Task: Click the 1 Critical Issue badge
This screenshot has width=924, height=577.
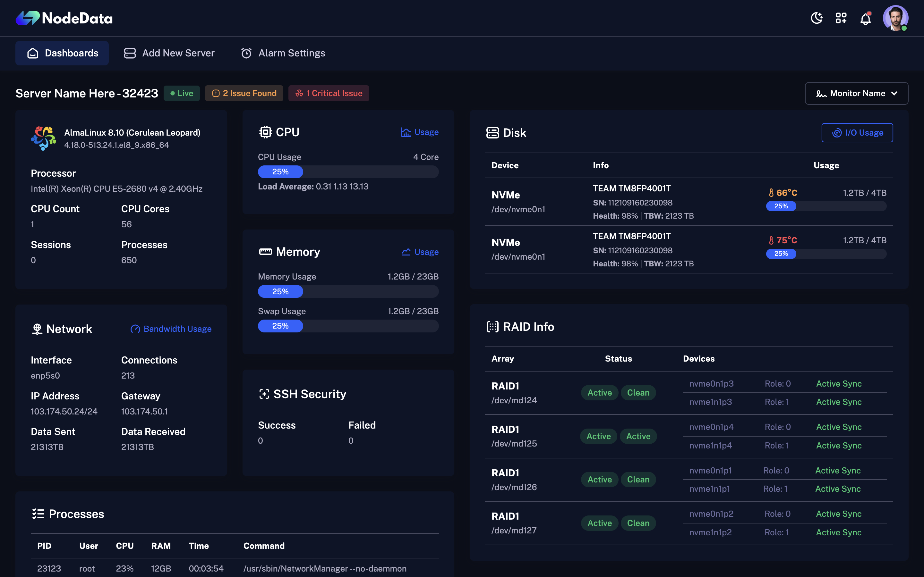Action: coord(328,93)
